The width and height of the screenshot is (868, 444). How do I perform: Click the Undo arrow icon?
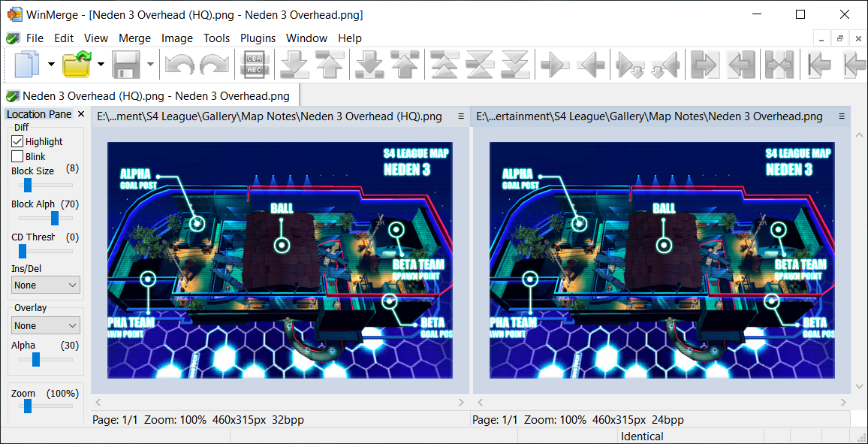point(179,65)
